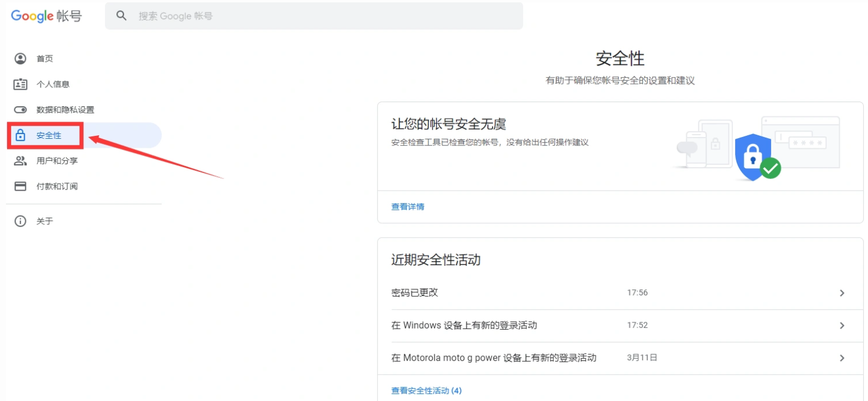Click the 个人信息 ID card icon
Screen dimensions: 868x401
pos(21,84)
